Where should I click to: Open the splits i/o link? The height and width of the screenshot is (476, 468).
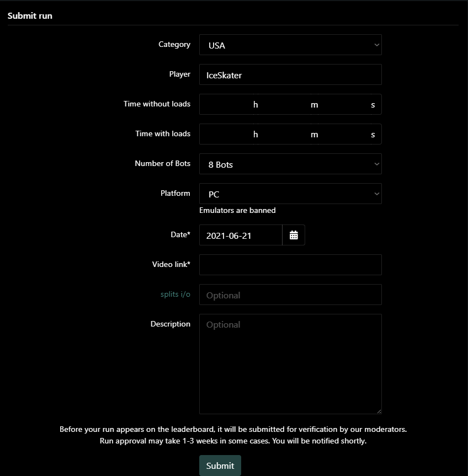tap(175, 294)
